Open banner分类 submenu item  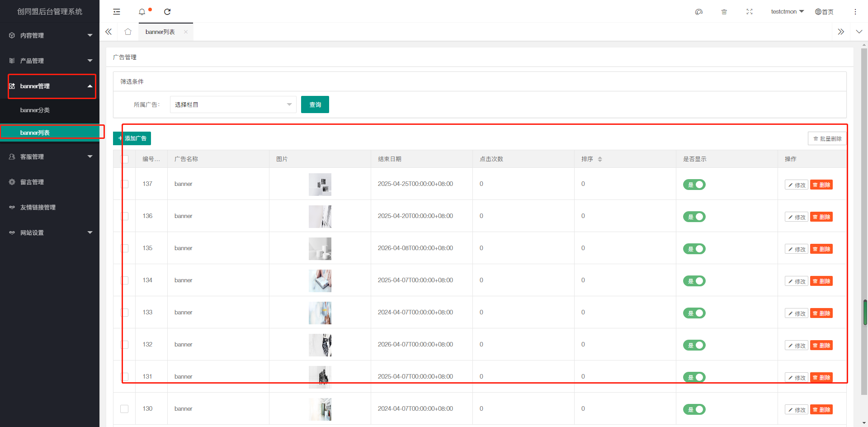(50, 110)
